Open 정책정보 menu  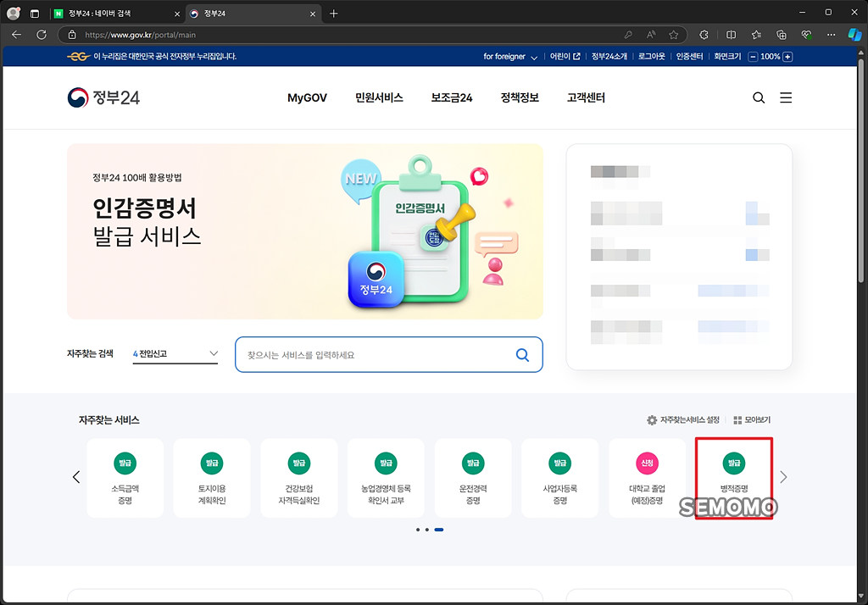click(x=520, y=98)
